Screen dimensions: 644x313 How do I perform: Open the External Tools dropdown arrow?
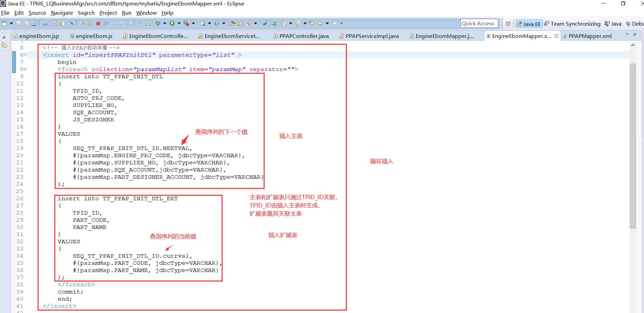(x=193, y=23)
